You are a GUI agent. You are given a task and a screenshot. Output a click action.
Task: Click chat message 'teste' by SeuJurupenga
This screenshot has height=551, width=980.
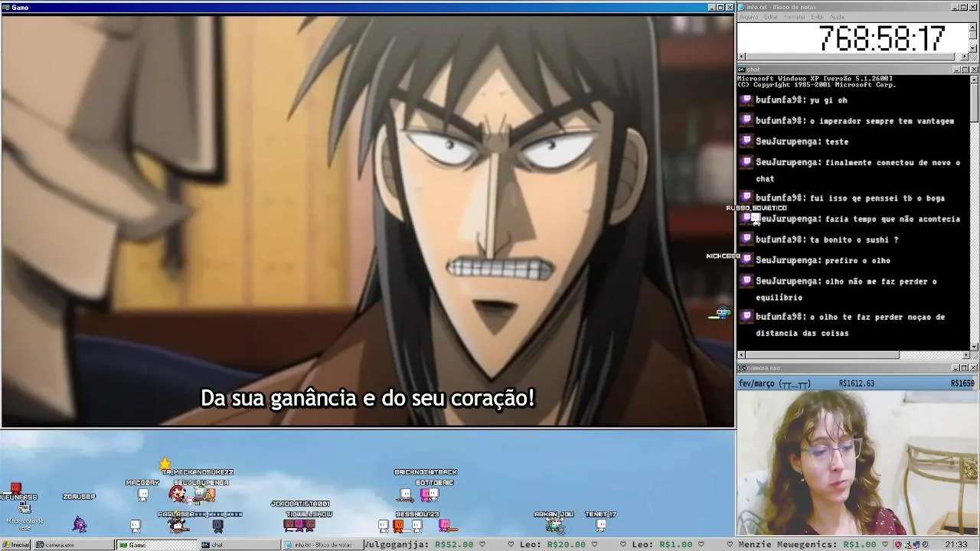coord(837,142)
